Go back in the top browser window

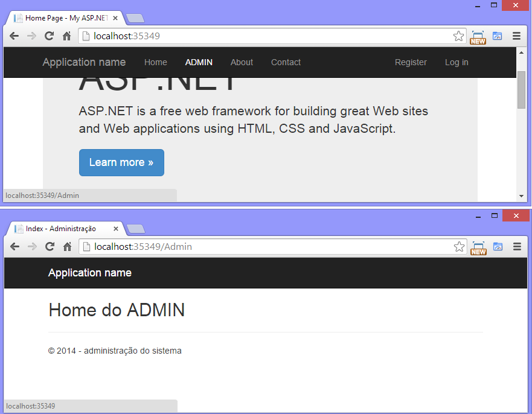[x=14, y=36]
